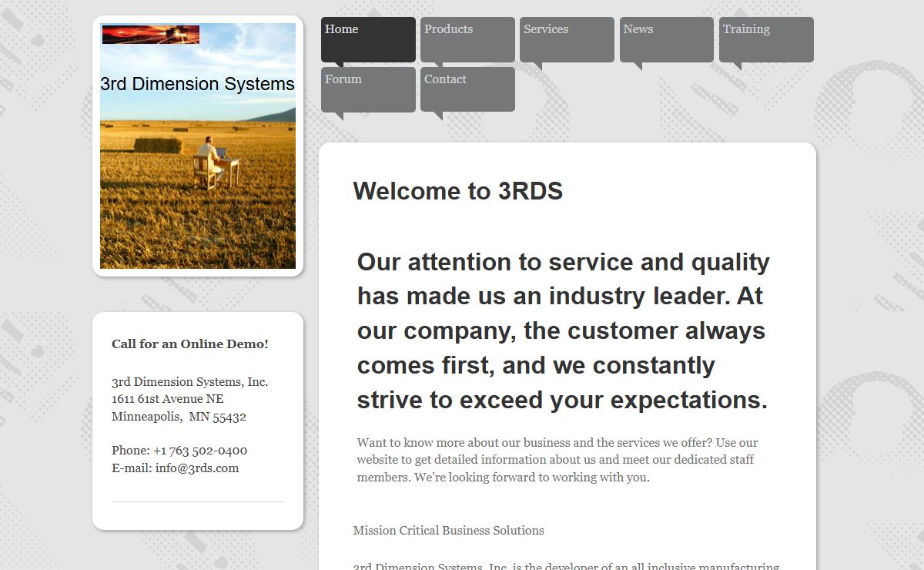The width and height of the screenshot is (924, 570).
Task: Go to the Products page
Action: tap(467, 39)
